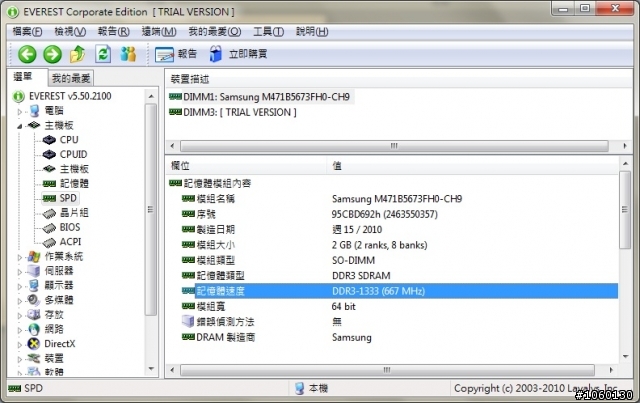Expand the 多媒體 tree node
640x403 pixels.
click(x=19, y=301)
